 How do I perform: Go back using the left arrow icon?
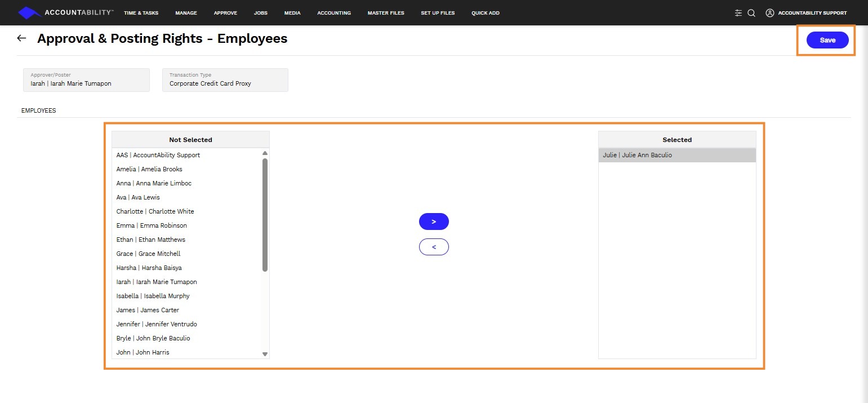tap(21, 38)
